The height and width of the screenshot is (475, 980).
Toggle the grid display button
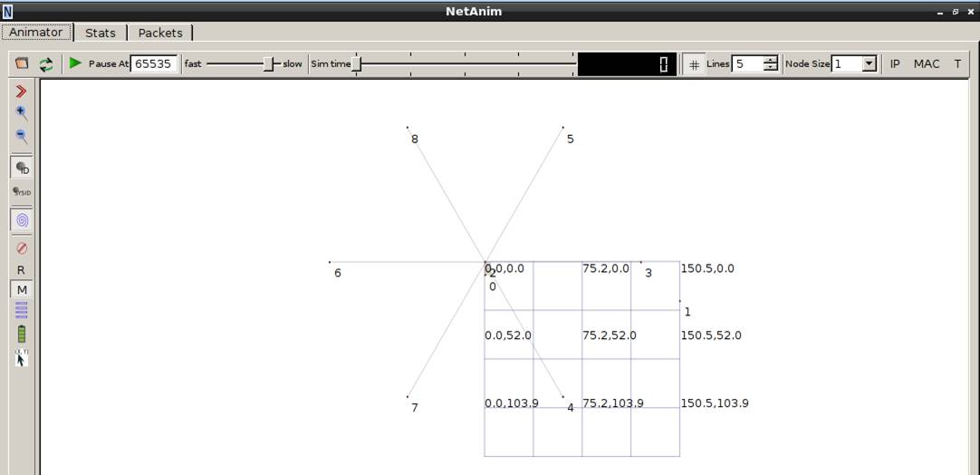694,64
